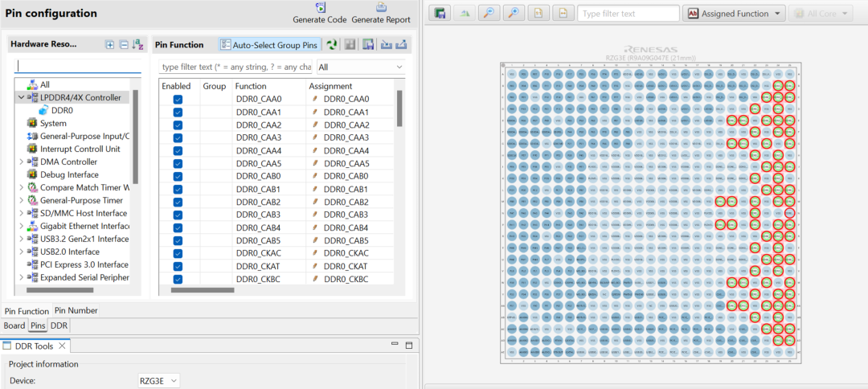Uncheck Enabled for DDR0_CKBC
Viewport: 868px width, 389px height.
click(178, 279)
